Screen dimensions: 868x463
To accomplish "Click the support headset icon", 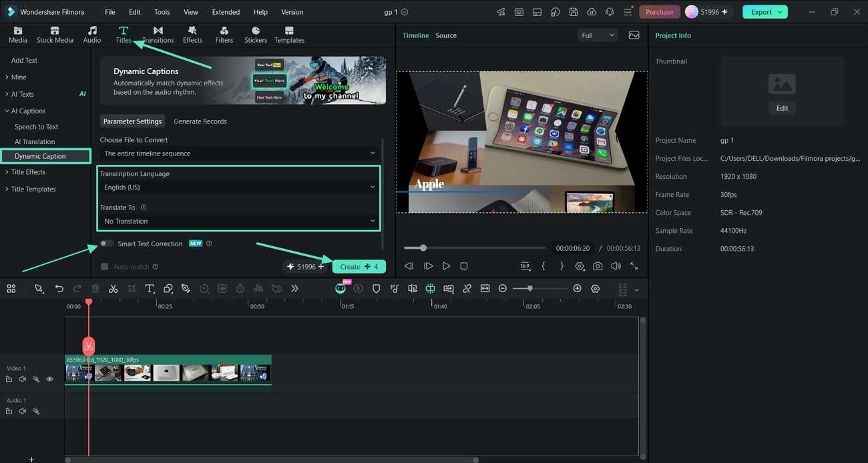I will point(610,12).
